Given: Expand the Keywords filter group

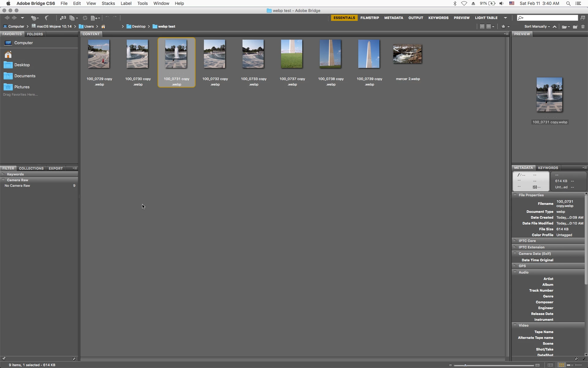Looking at the screenshot, I should tap(3, 174).
